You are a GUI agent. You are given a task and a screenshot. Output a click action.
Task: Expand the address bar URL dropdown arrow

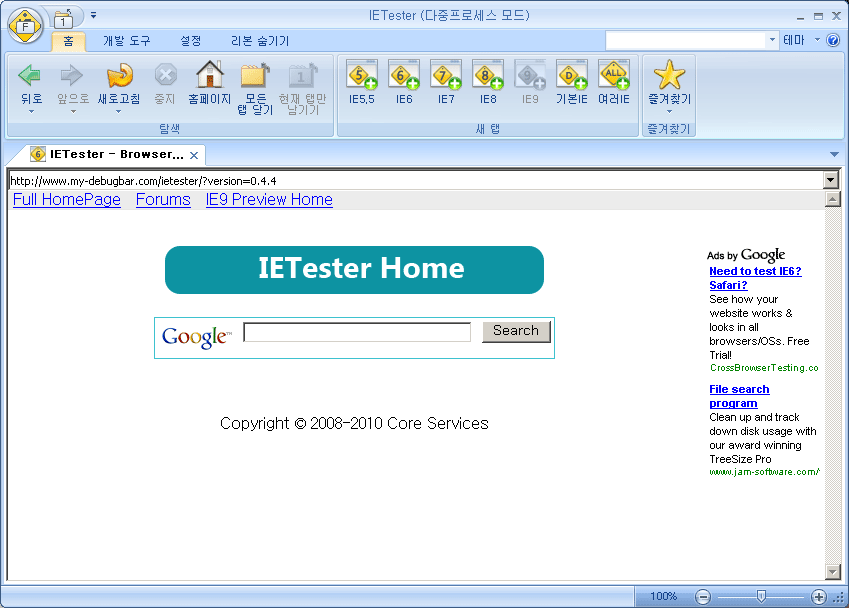[830, 180]
